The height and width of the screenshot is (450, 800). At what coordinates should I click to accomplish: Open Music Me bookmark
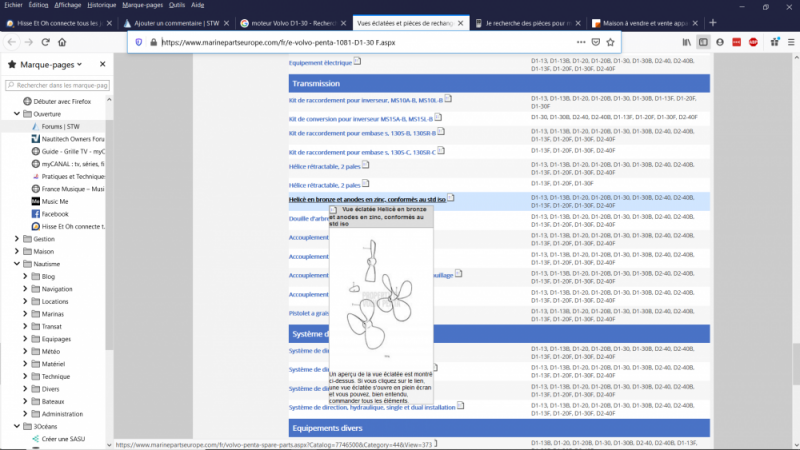(x=55, y=202)
